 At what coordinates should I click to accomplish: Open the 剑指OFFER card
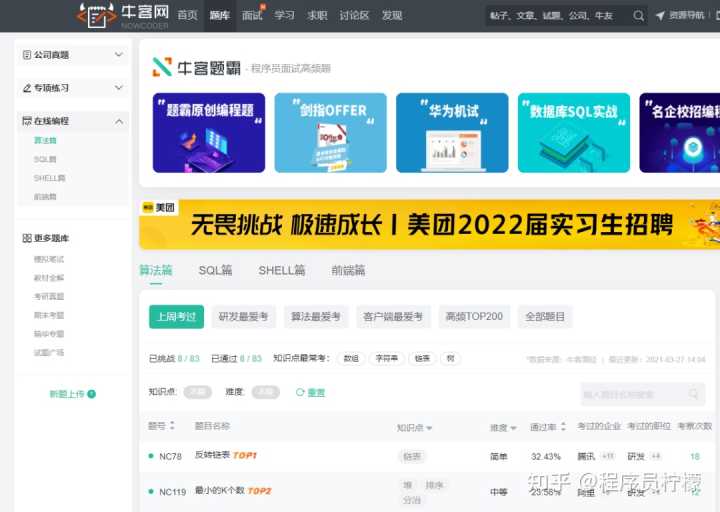coord(331,133)
